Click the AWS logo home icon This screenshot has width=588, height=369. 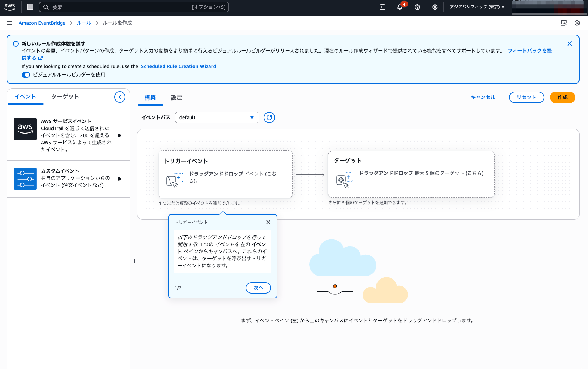(10, 7)
